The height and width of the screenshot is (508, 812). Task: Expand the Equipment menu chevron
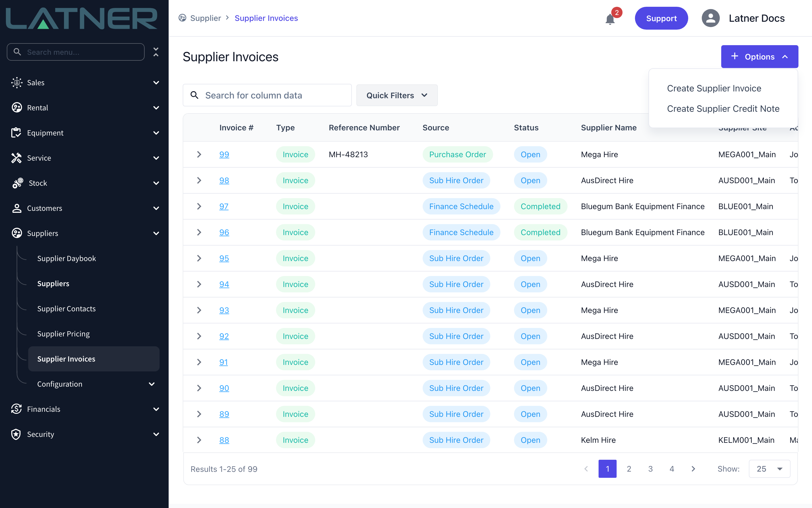pos(156,133)
